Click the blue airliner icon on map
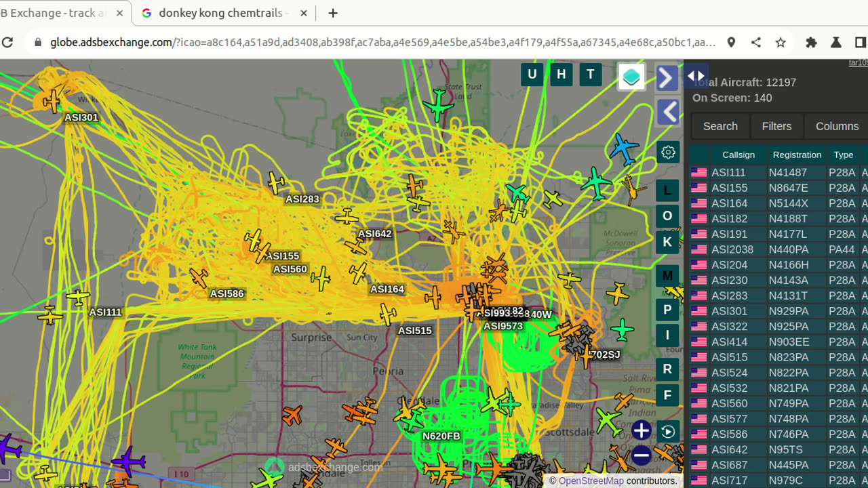Image resolution: width=868 pixels, height=488 pixels. (x=624, y=149)
